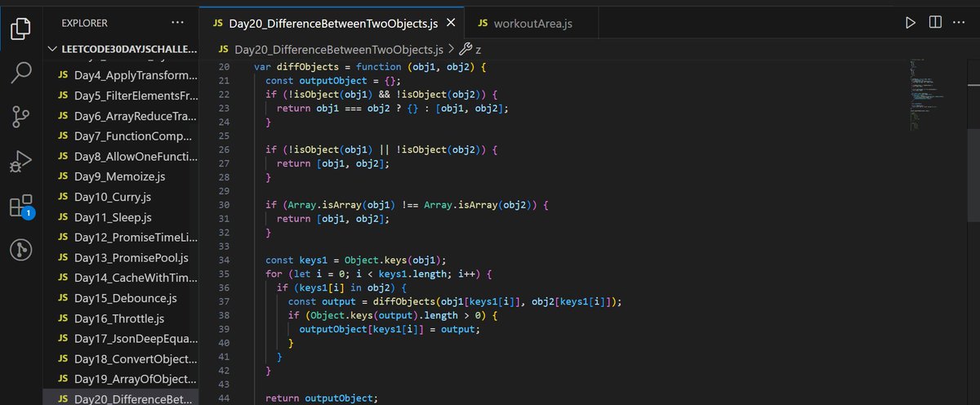Open the Git graph icon in activity bar
This screenshot has width=980, height=405.
pos(20,250)
